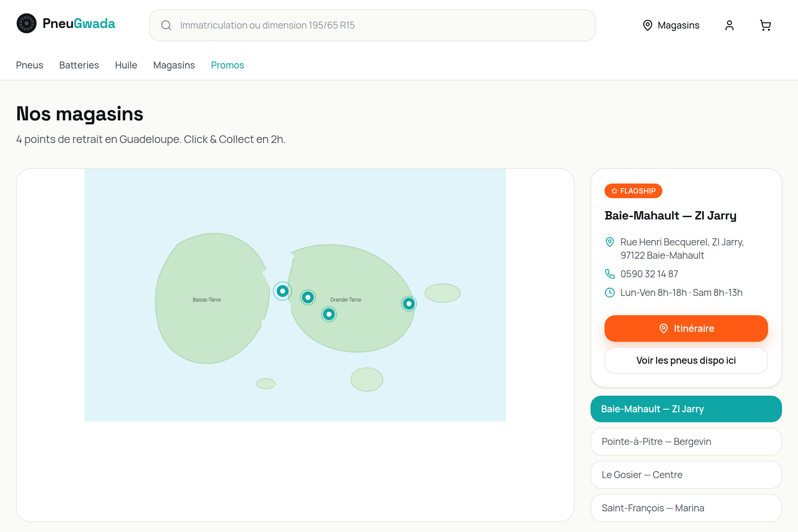Viewport: 798px width, 532px height.
Task: Select the Saint-François — Marina store
Action: 686,508
